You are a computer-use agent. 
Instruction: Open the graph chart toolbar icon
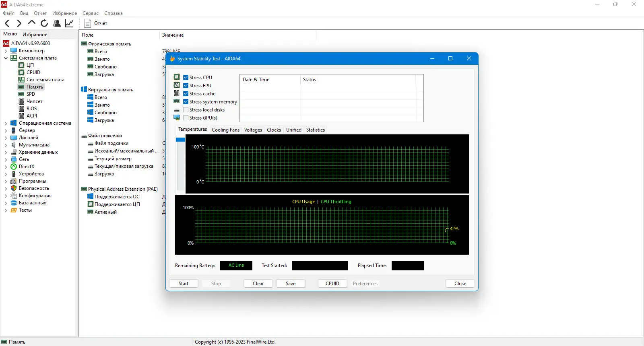coord(69,23)
